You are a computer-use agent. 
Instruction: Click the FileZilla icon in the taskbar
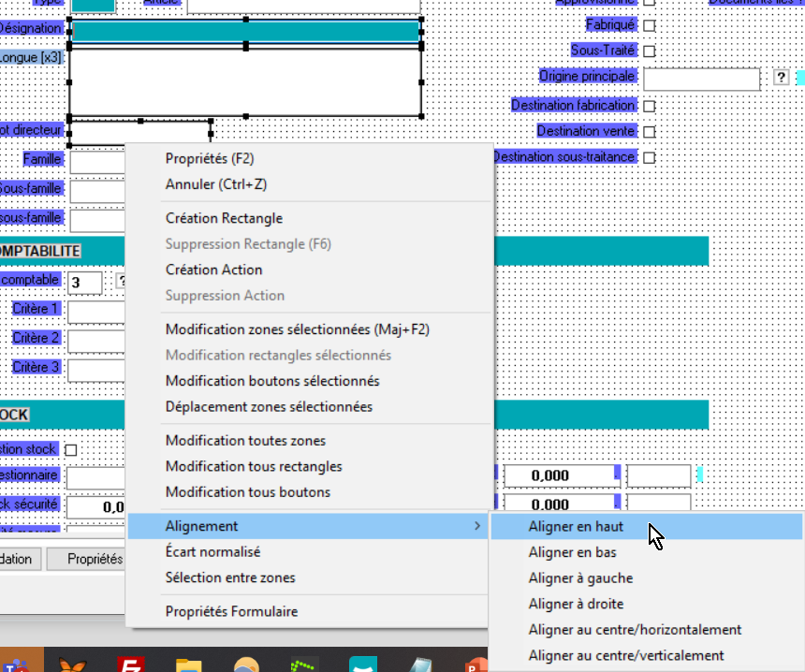coord(130,664)
